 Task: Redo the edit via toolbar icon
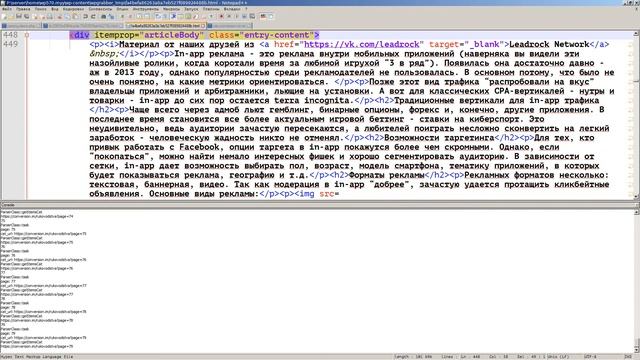[x=93, y=16]
